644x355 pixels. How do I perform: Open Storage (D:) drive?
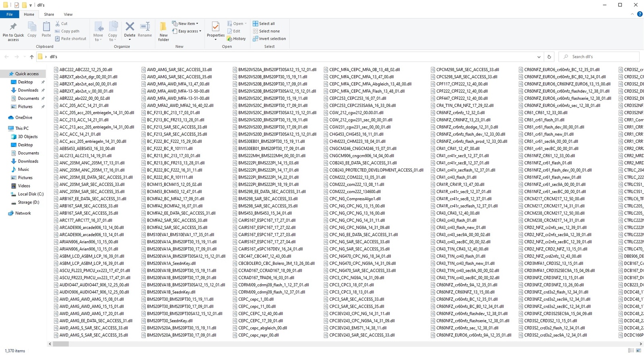(x=25, y=203)
